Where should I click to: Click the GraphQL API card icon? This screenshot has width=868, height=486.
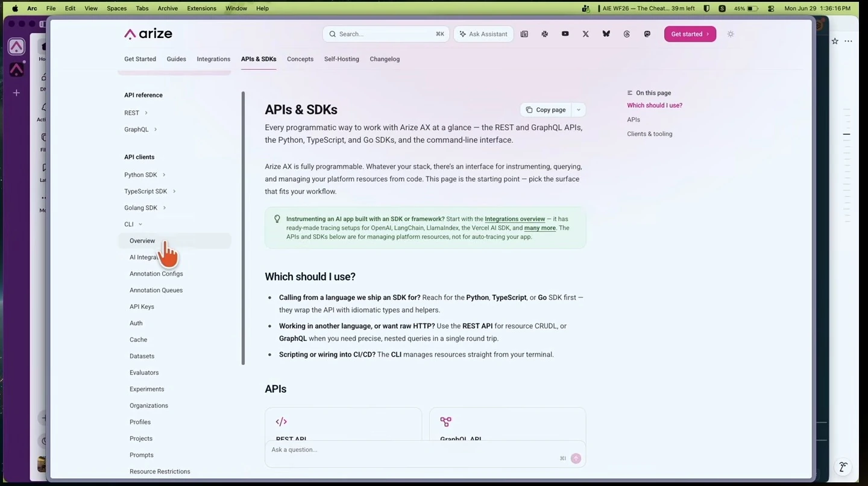(x=445, y=422)
